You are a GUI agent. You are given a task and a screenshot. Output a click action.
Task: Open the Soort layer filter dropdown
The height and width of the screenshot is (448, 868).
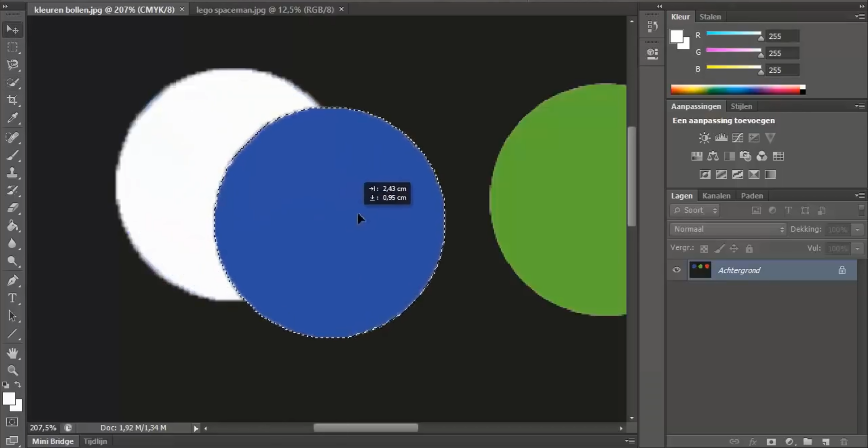[695, 210]
